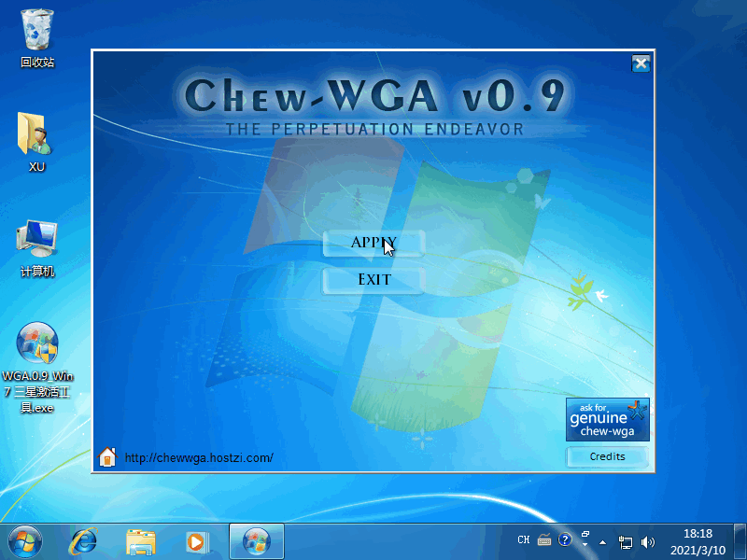Select the Recycle Bin desktop icon
Screen dimensions: 747x560
click(x=37, y=33)
